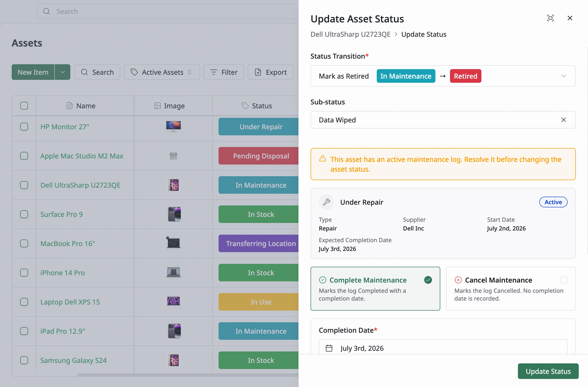Click the Pending Disposal status badge
This screenshot has height=387, width=588.
click(x=258, y=156)
